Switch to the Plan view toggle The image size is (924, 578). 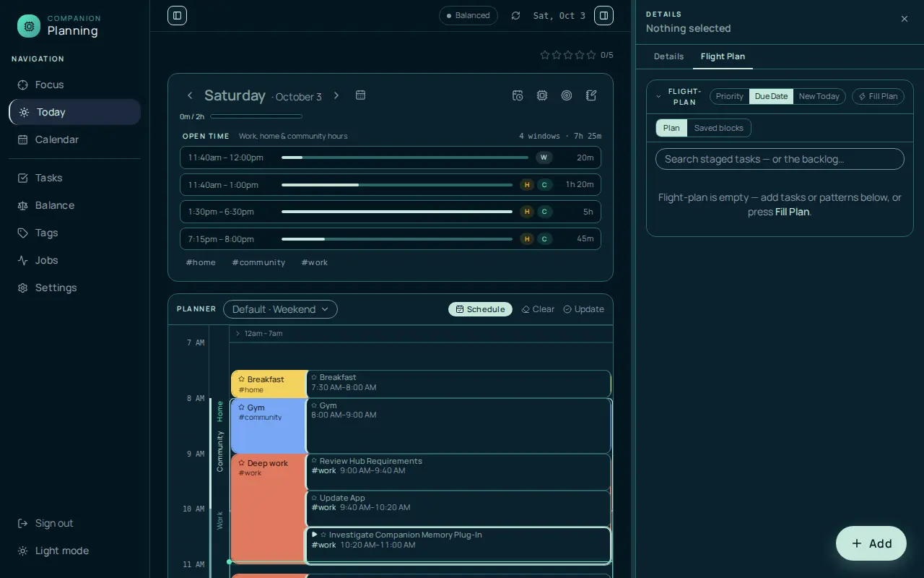pos(671,128)
